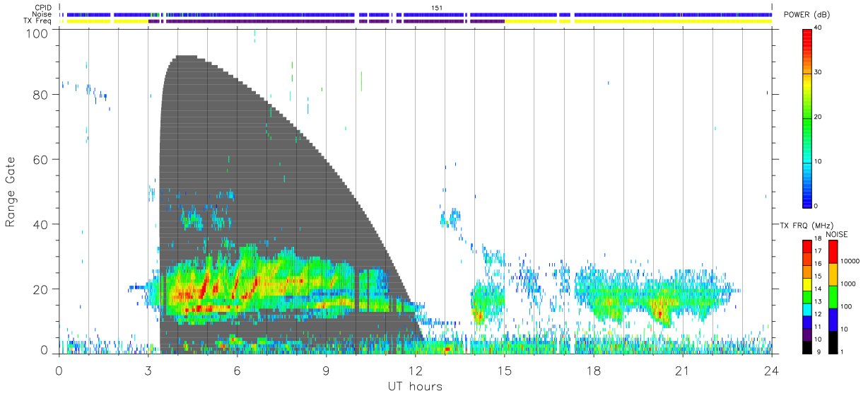The image size is (868, 401).
Task: Pick the blue 10-100 NOISE swatch
Action: [832, 320]
